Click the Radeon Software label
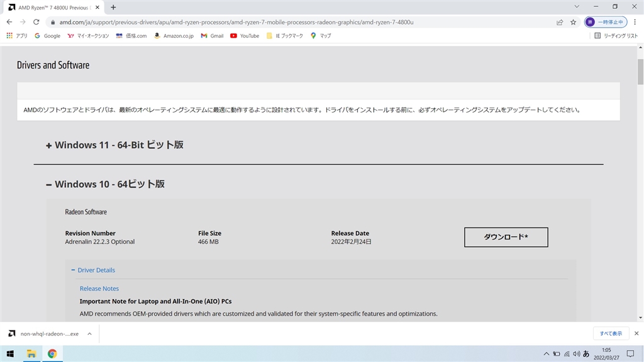644x362 pixels. coord(86,212)
